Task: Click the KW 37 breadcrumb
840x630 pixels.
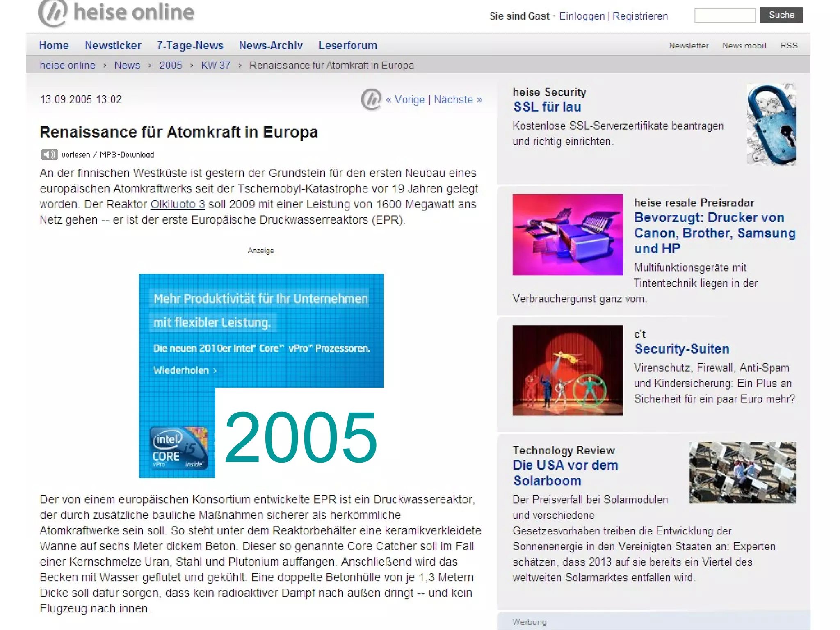Action: [215, 65]
